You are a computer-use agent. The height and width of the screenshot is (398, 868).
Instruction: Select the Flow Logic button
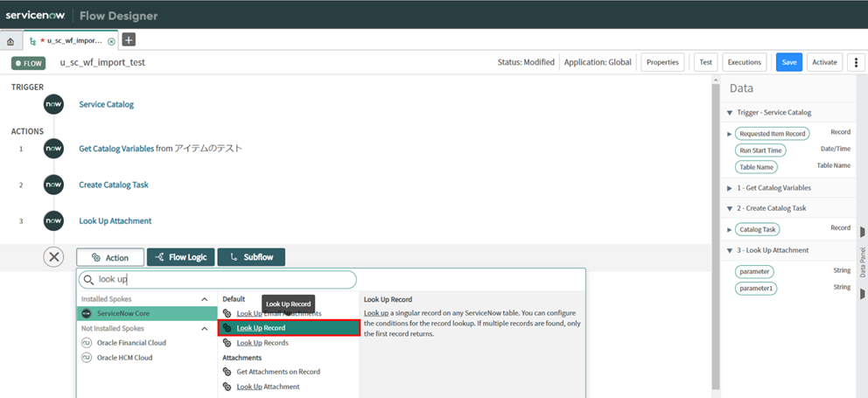[x=180, y=257]
